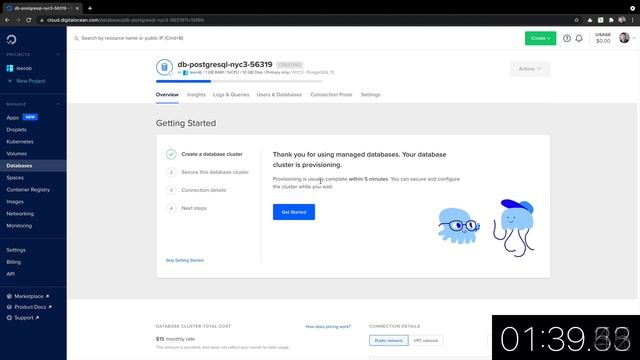Viewport: 640px width, 360px height.
Task: Click the database cluster icon beside title
Action: [x=164, y=67]
